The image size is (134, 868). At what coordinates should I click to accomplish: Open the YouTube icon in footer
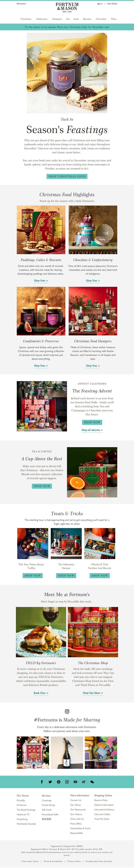point(75,782)
